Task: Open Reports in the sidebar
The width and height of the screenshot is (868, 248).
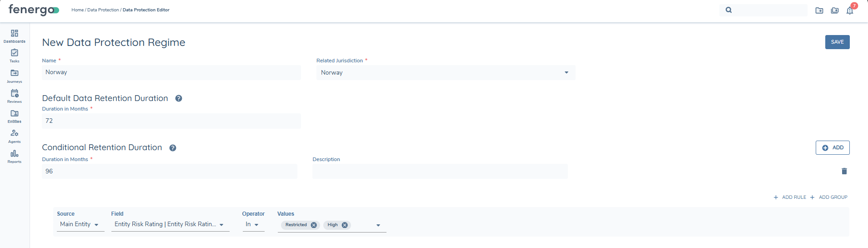Action: click(15, 156)
